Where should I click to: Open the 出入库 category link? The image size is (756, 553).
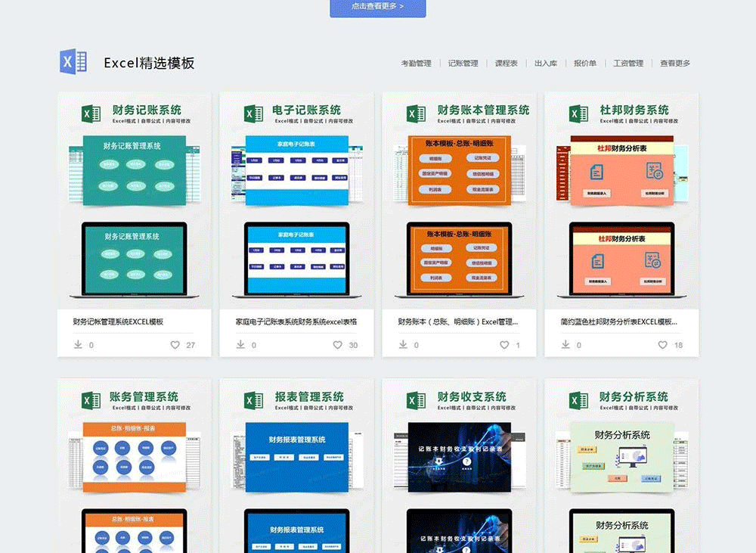[546, 64]
